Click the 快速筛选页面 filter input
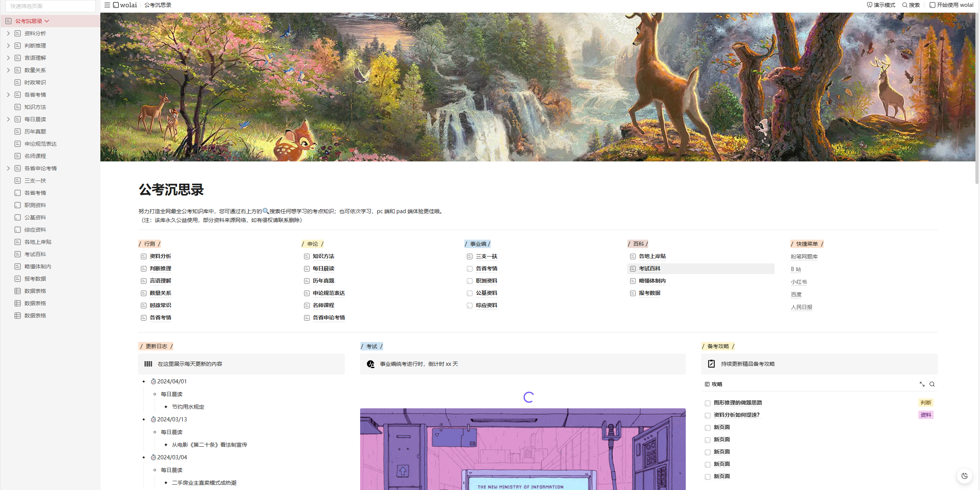Screen dimensions: 980x490 (x=50, y=6)
